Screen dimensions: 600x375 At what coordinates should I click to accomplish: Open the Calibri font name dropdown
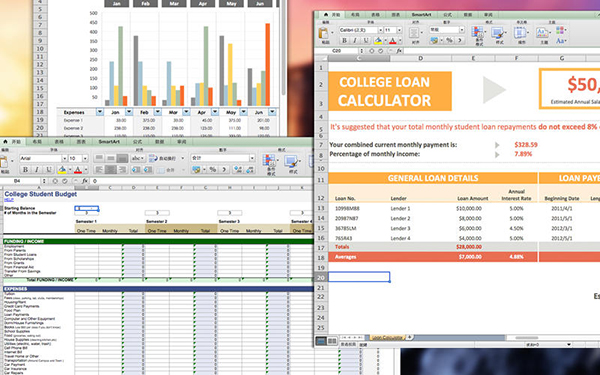coord(381,30)
